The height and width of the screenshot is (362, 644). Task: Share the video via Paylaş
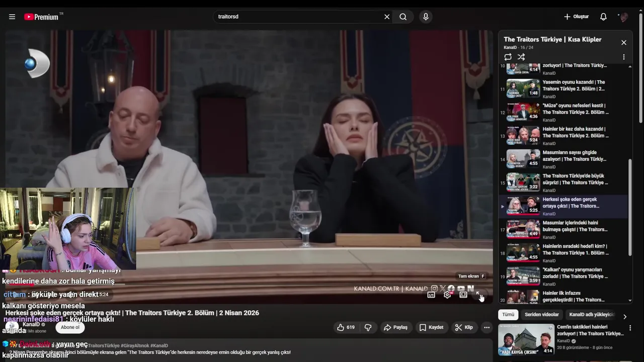point(395,327)
